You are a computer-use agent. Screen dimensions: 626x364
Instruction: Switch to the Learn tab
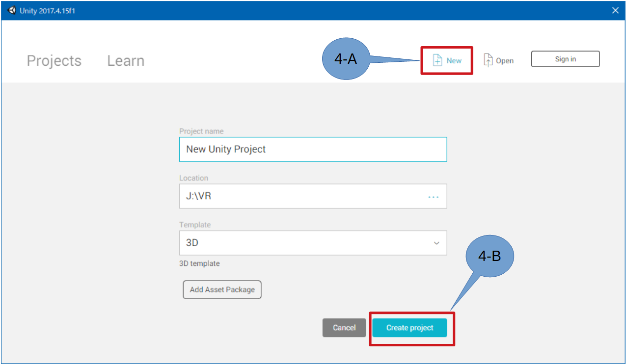pyautogui.click(x=126, y=61)
